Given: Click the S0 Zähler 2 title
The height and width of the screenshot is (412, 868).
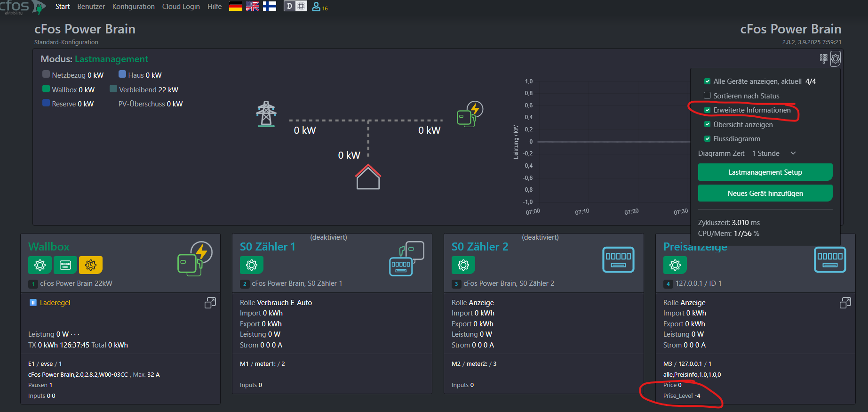Looking at the screenshot, I should coord(480,247).
